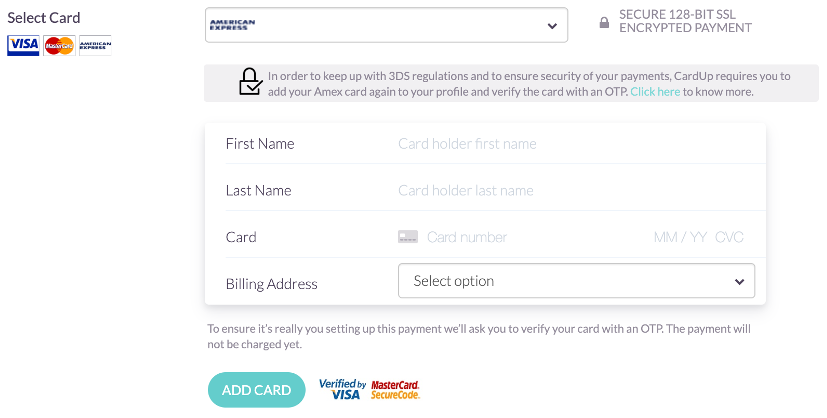Focus the Card holder last name field
This screenshot has width=827, height=418.
[560, 190]
